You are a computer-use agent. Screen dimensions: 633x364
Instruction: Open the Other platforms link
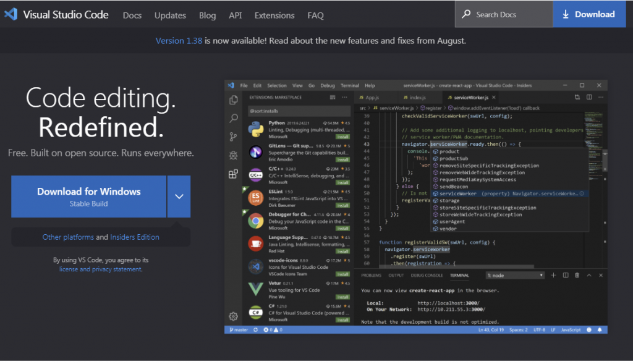pos(68,237)
